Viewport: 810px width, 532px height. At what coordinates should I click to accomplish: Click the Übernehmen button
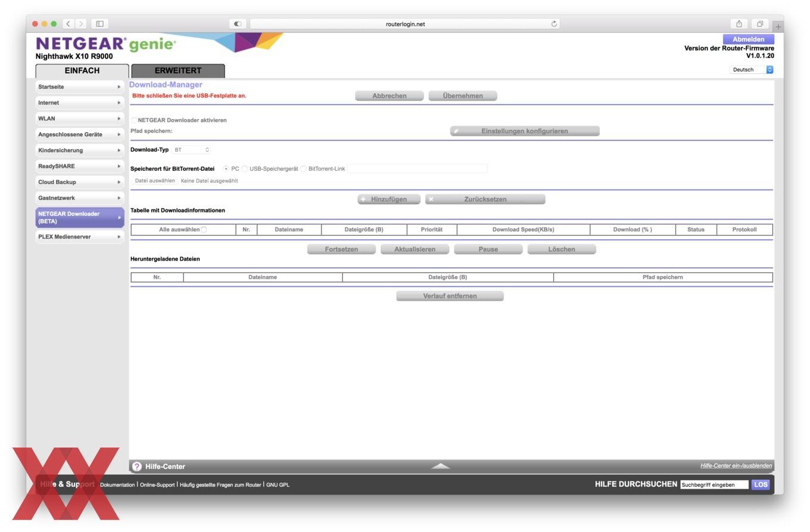(x=463, y=96)
